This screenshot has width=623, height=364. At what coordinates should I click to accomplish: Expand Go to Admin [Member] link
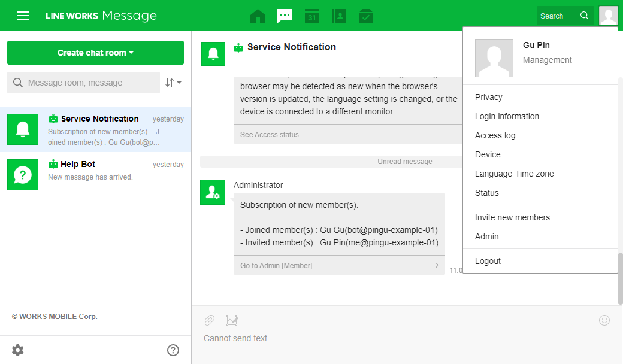point(339,265)
